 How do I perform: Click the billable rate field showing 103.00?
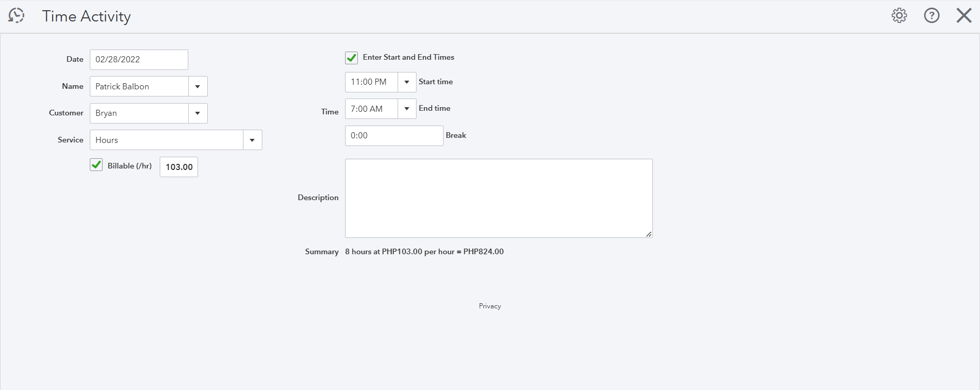[179, 167]
